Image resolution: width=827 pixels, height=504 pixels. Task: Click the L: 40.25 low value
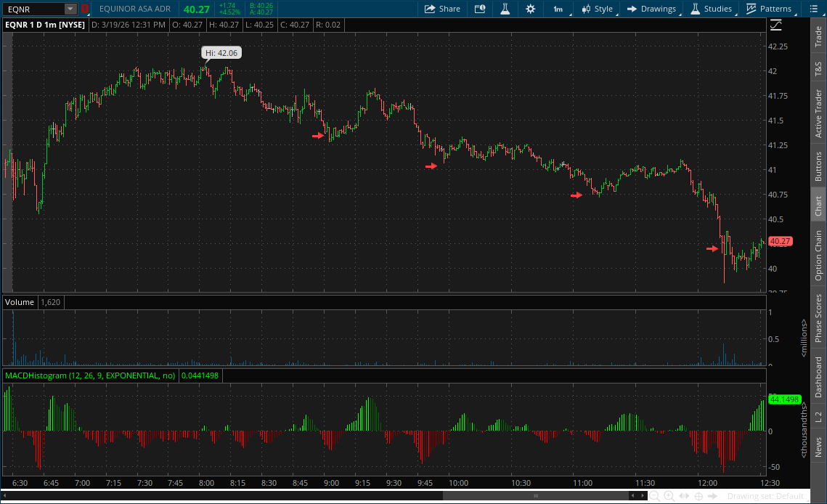point(259,25)
